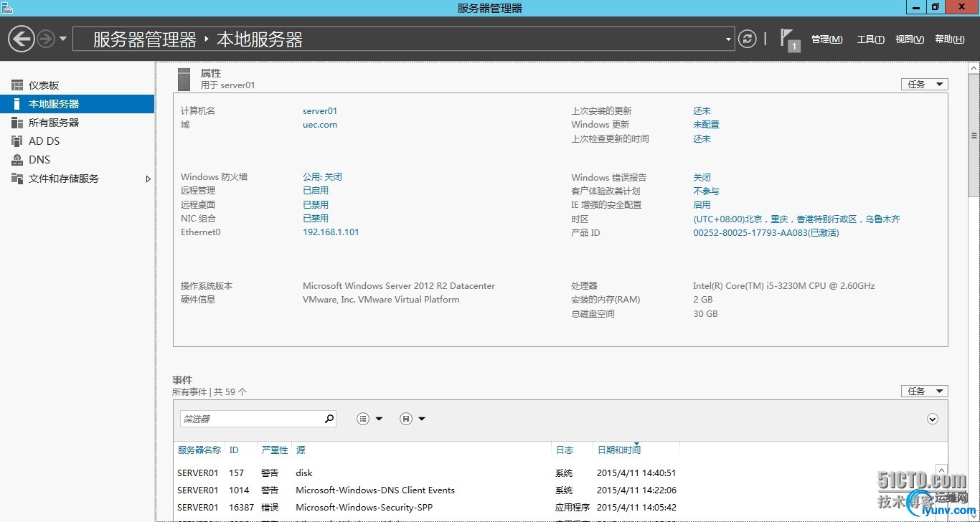Select the DNS sidebar icon

point(17,160)
